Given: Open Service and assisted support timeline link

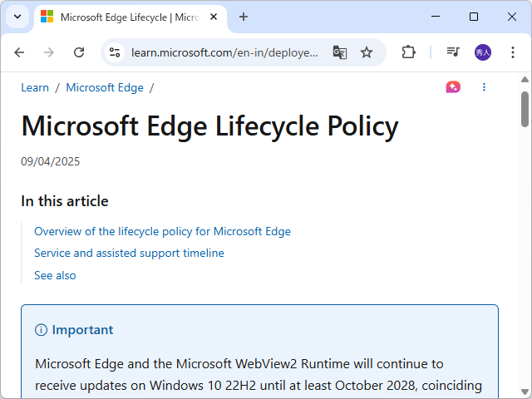Looking at the screenshot, I should 129,253.
